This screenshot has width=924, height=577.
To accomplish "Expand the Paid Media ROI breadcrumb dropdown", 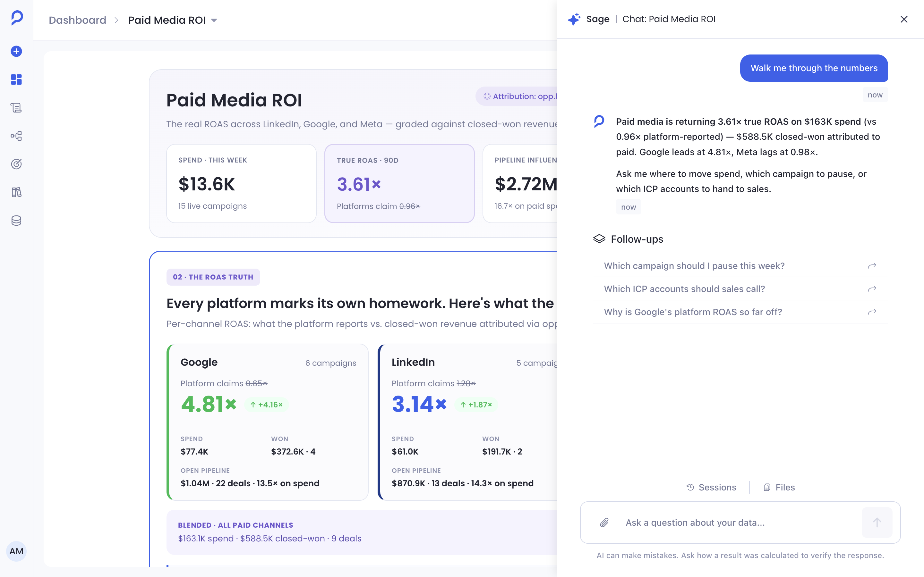I will [214, 20].
